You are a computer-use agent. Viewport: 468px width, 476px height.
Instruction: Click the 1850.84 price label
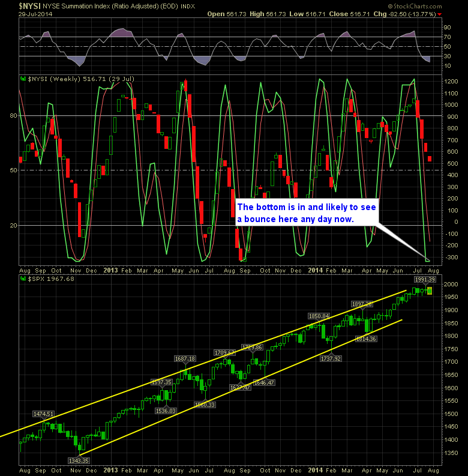point(319,316)
